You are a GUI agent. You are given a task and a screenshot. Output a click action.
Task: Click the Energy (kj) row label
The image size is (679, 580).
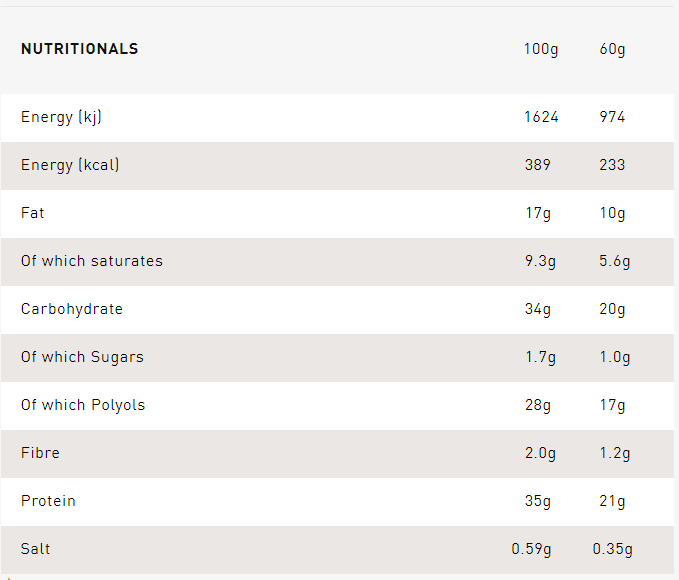61,117
